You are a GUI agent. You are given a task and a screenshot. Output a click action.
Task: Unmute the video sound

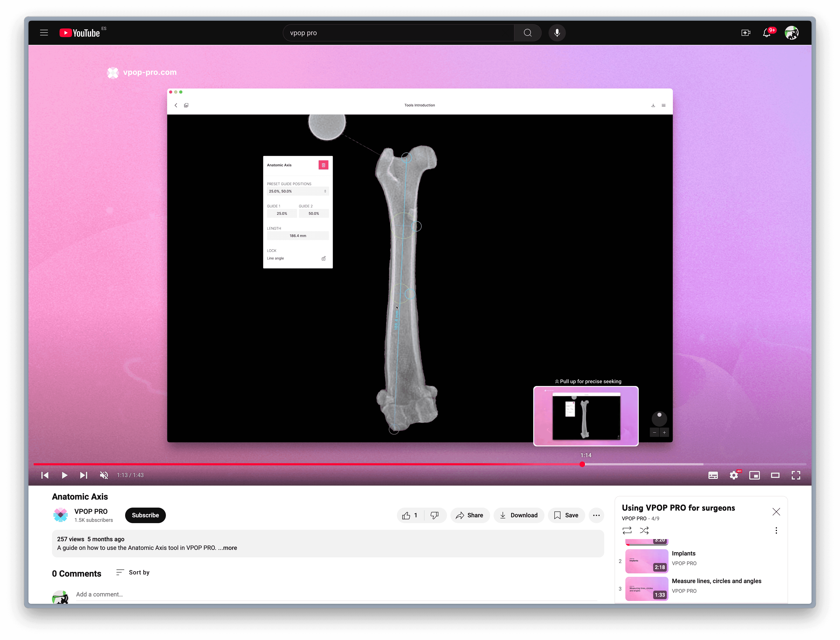point(104,475)
